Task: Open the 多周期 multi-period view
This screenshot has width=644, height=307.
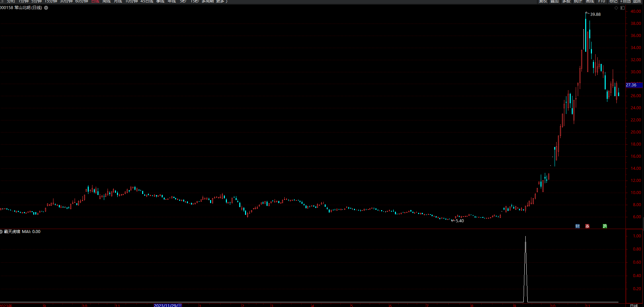Action: click(x=208, y=1)
